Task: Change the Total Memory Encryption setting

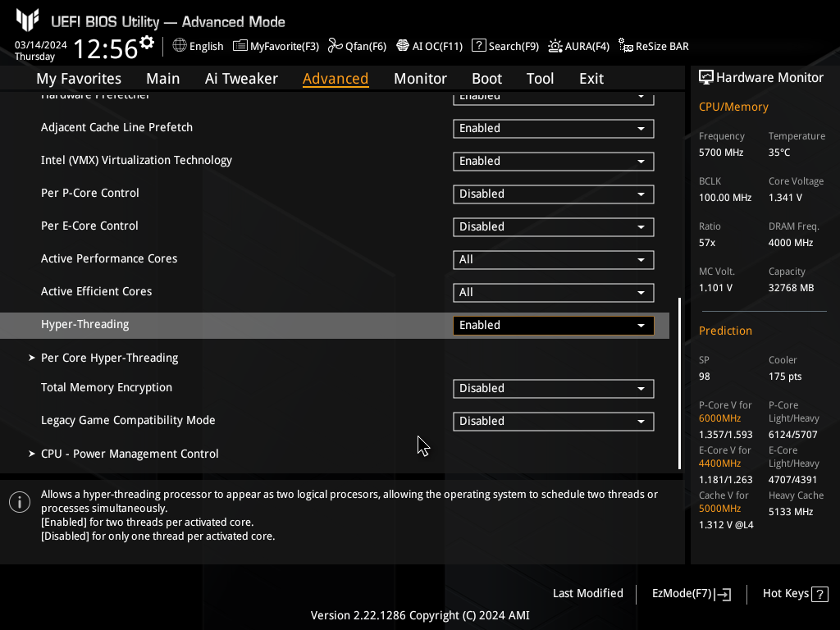Action: click(553, 389)
